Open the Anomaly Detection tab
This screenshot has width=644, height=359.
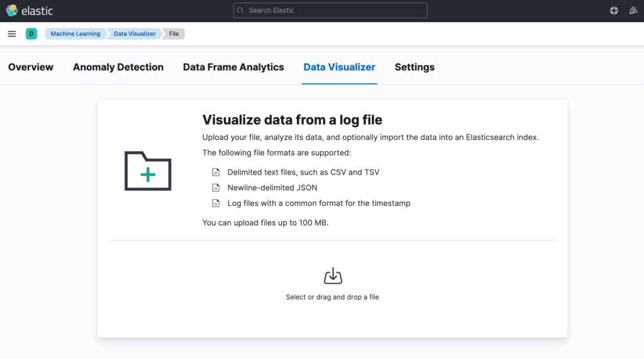[x=118, y=67]
